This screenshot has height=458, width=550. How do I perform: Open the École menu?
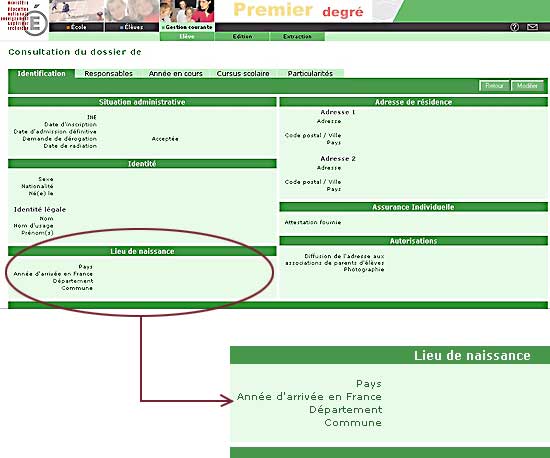76,27
